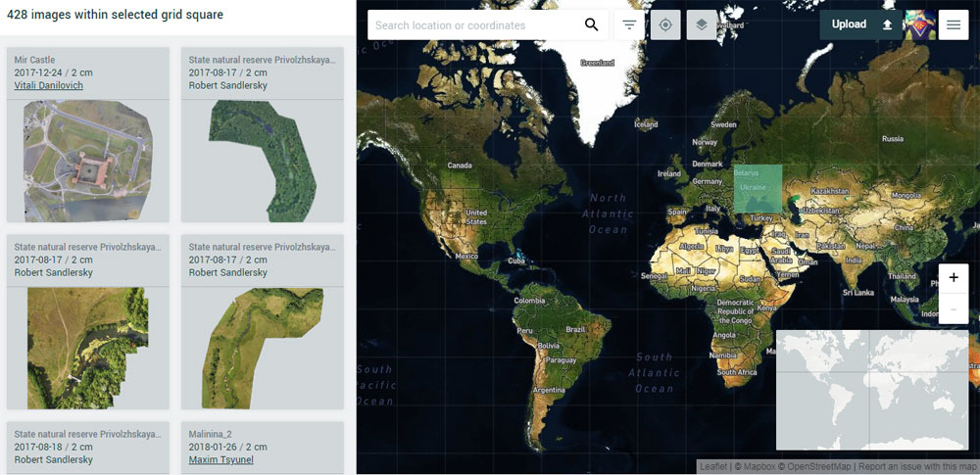Locate my position with crosshair icon

click(665, 25)
